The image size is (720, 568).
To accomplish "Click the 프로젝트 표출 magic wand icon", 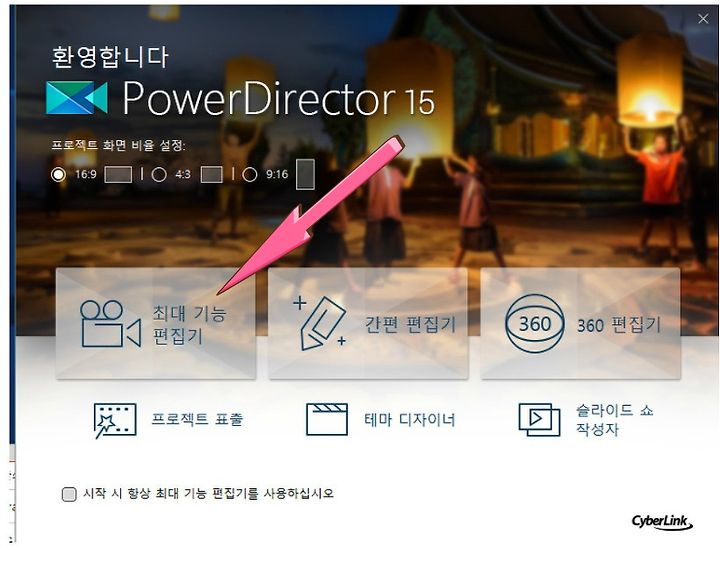I will (x=115, y=421).
